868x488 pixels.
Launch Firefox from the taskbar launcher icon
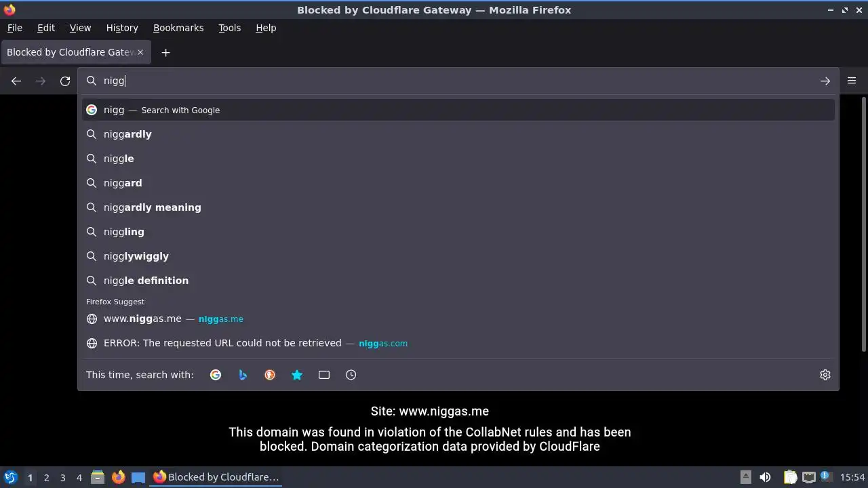(x=118, y=477)
